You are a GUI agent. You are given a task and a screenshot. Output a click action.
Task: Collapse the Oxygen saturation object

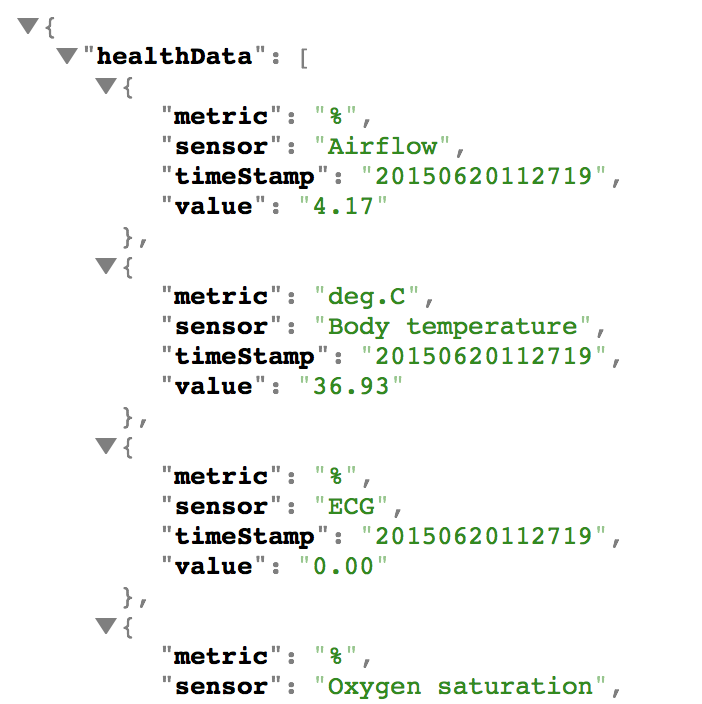[x=106, y=626]
